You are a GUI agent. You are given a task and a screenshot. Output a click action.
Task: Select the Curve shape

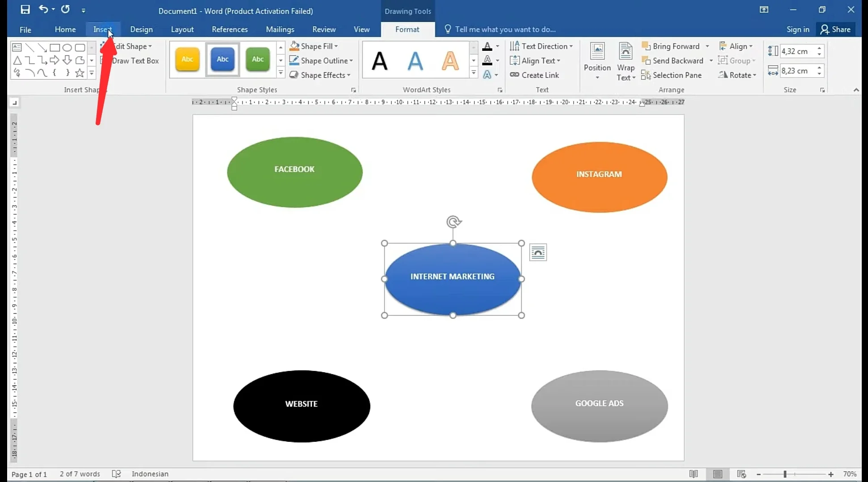point(42,73)
